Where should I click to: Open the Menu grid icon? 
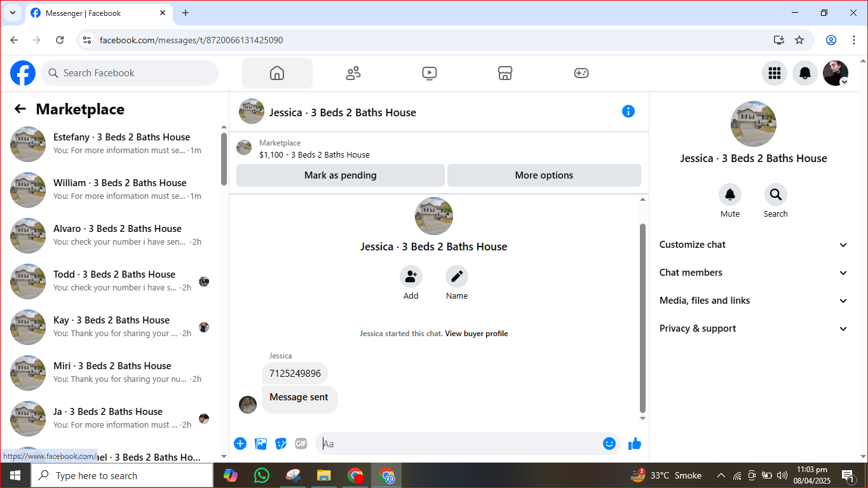(775, 73)
